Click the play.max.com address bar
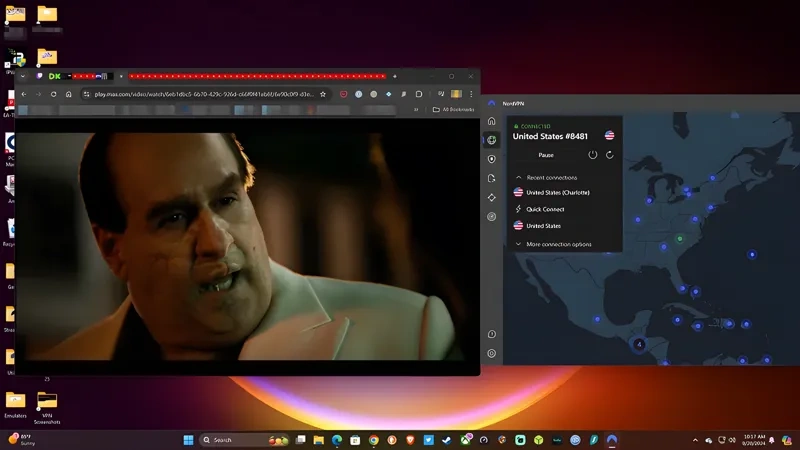This screenshot has width=800, height=450. coord(200,94)
